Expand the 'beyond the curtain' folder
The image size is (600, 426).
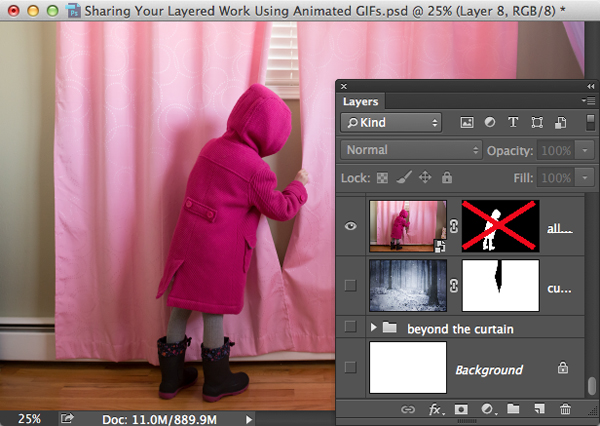click(375, 327)
